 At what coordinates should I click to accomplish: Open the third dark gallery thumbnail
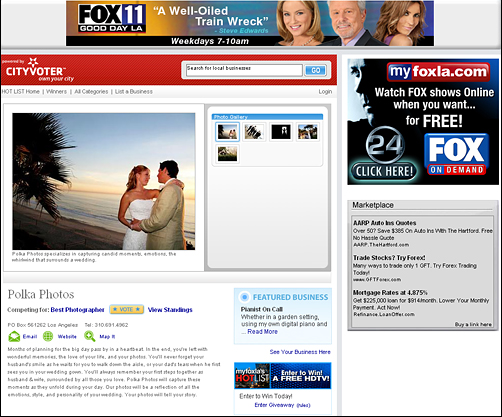[x=281, y=132]
